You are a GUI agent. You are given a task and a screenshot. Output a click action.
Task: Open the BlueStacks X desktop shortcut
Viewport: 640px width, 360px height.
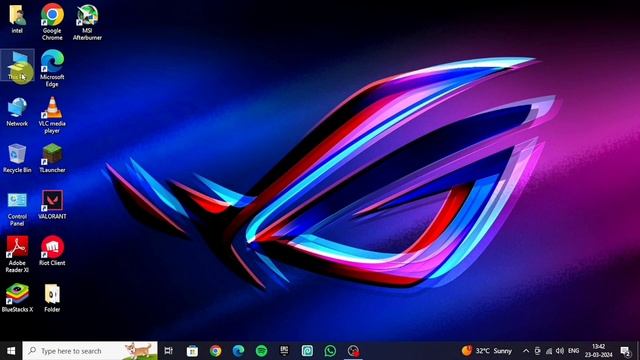pos(17,298)
